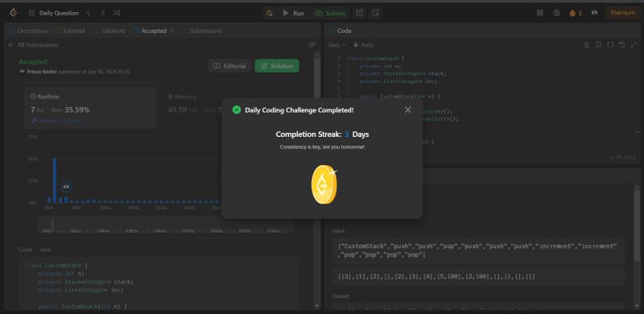
Task: Select the Code panel tab
Action: 340,31
